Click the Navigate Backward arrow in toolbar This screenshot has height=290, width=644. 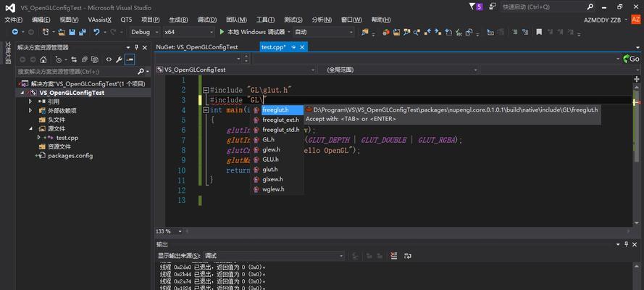click(x=15, y=32)
